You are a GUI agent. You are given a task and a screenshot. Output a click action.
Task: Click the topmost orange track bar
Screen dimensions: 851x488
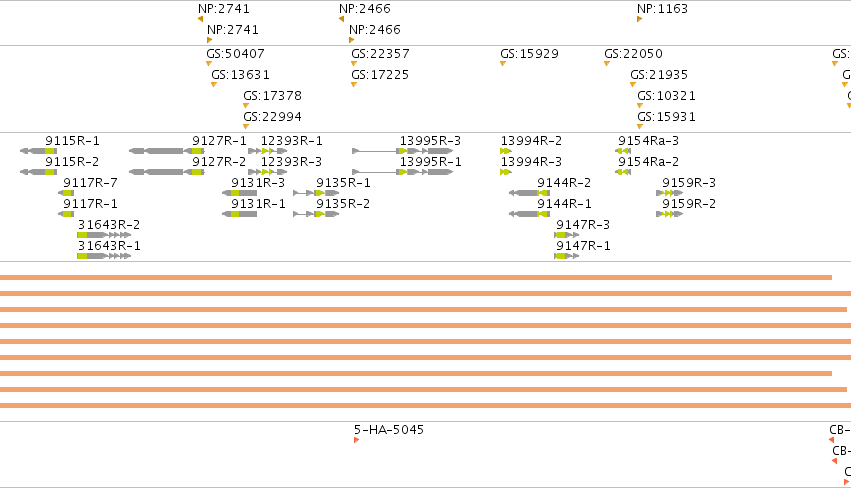click(416, 277)
